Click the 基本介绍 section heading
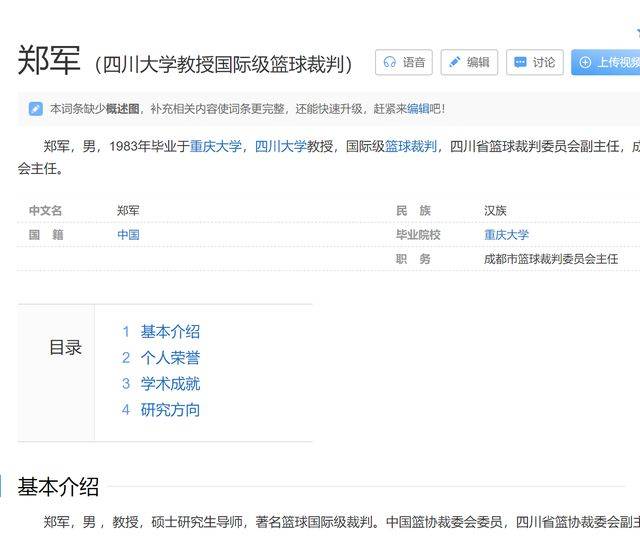640x545 pixels. coord(58,487)
